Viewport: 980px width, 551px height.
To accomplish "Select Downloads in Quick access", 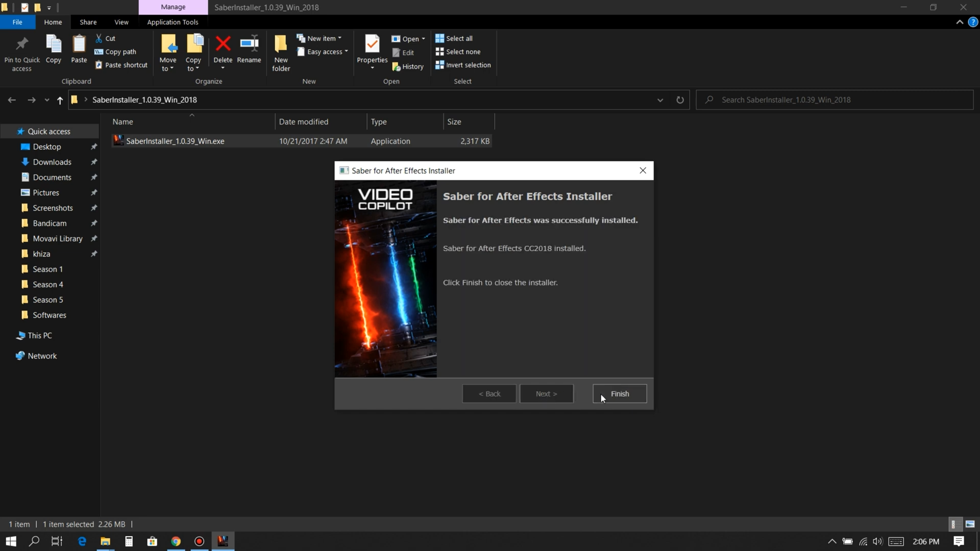I will point(52,162).
